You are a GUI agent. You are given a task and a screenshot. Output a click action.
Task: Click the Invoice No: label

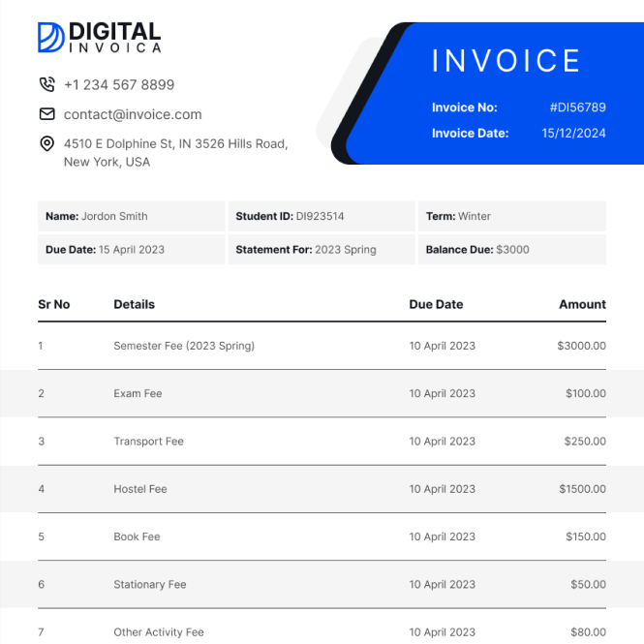pos(465,107)
